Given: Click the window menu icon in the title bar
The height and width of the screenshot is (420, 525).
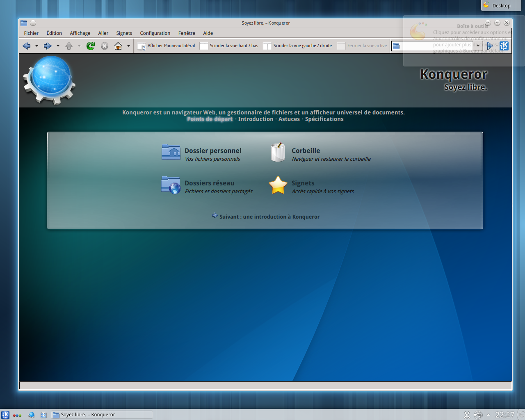Looking at the screenshot, I should (24, 23).
